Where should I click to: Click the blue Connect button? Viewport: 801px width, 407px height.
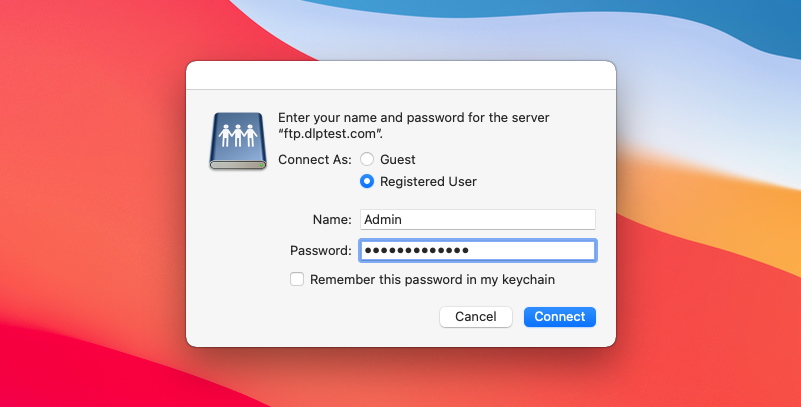[x=560, y=317]
